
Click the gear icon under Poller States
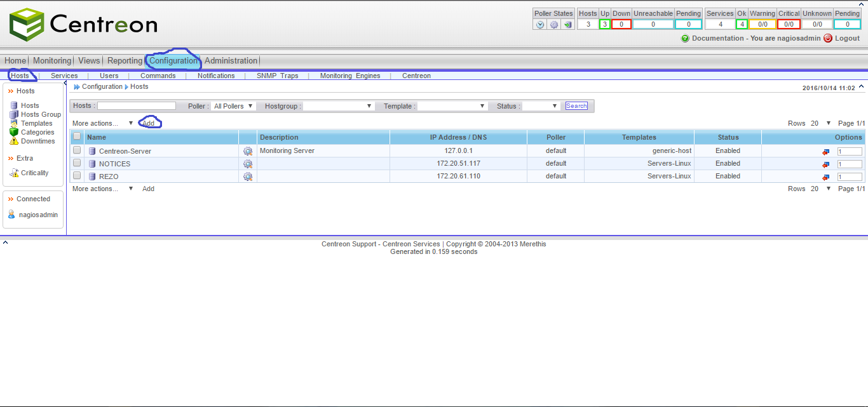tap(553, 25)
